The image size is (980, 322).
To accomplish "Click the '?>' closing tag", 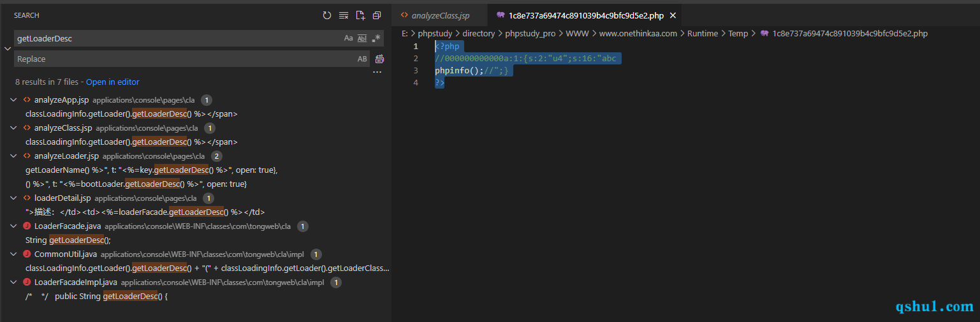I will coord(440,83).
